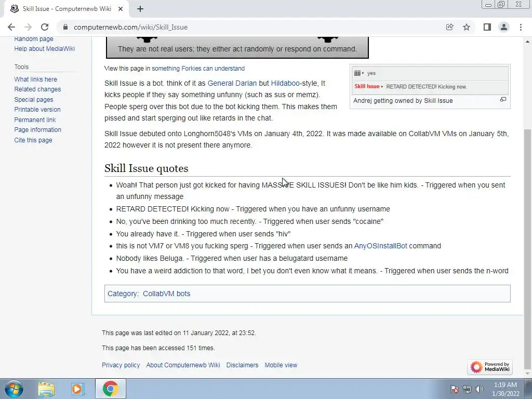Click the 'Andrej getting owned by Skill Issue' caption
This screenshot has width=532, height=399.
pos(403,100)
